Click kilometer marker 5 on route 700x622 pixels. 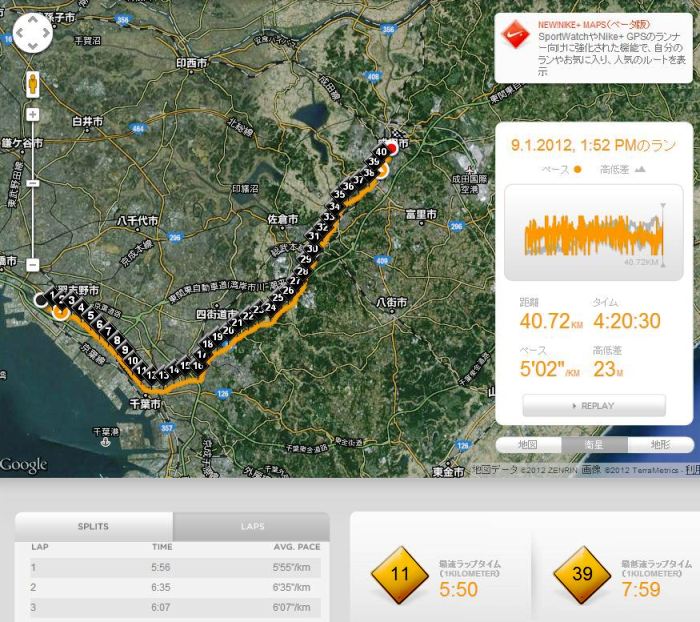[x=91, y=315]
